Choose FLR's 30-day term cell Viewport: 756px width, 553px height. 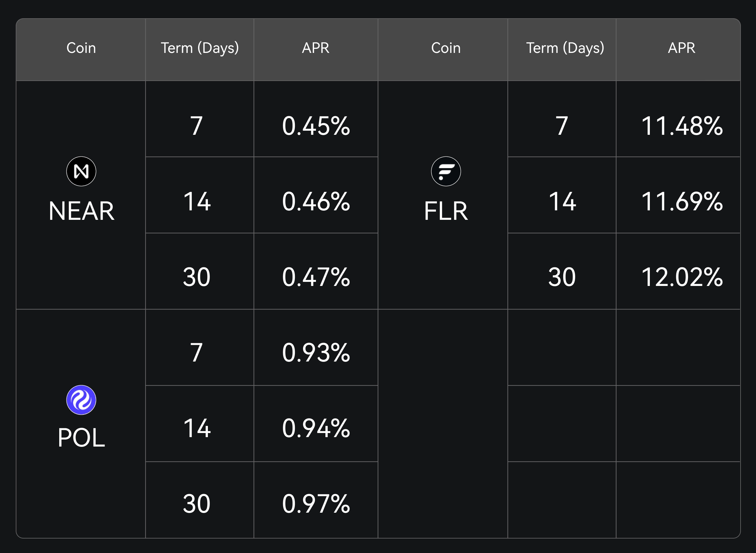562,277
